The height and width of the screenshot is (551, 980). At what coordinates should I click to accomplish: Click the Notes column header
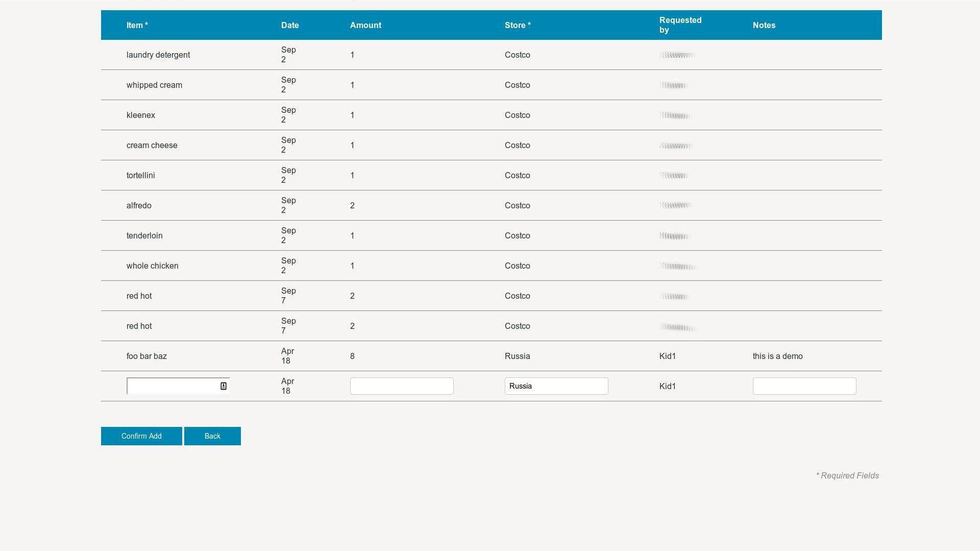(764, 25)
